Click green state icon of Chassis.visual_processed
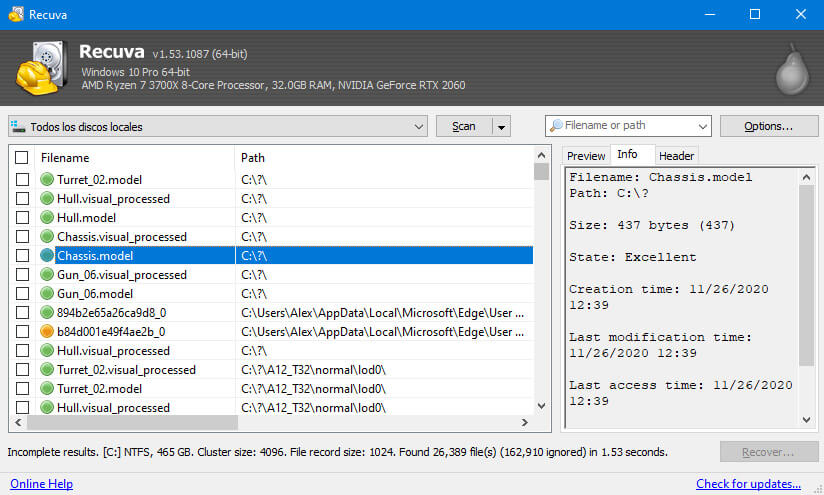 coord(47,236)
